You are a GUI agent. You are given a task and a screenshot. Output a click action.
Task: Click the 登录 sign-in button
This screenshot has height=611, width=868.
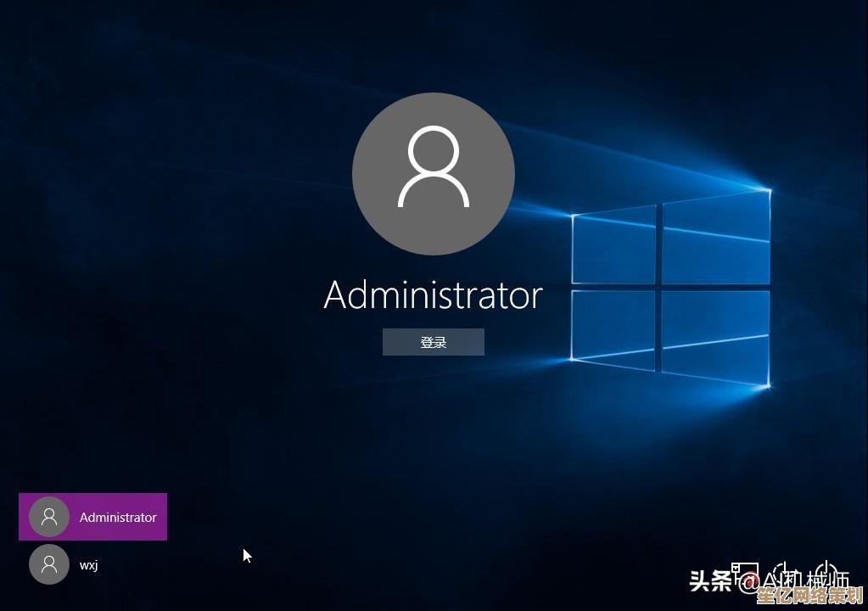tap(433, 342)
